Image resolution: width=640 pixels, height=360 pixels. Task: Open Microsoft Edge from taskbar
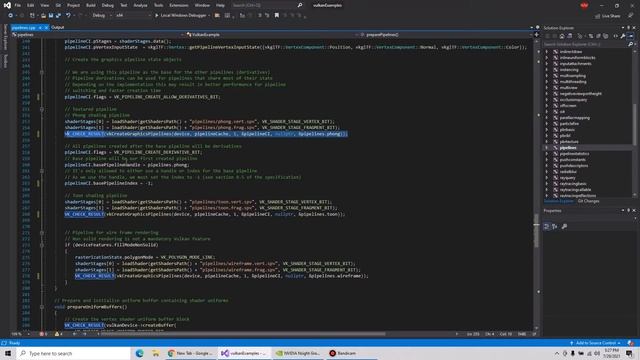[140, 353]
